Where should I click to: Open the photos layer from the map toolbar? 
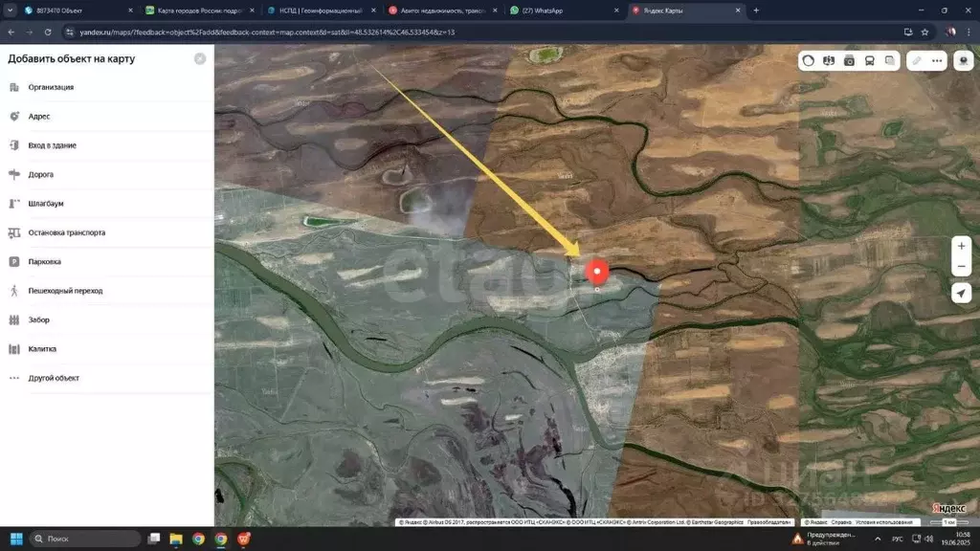coord(849,60)
